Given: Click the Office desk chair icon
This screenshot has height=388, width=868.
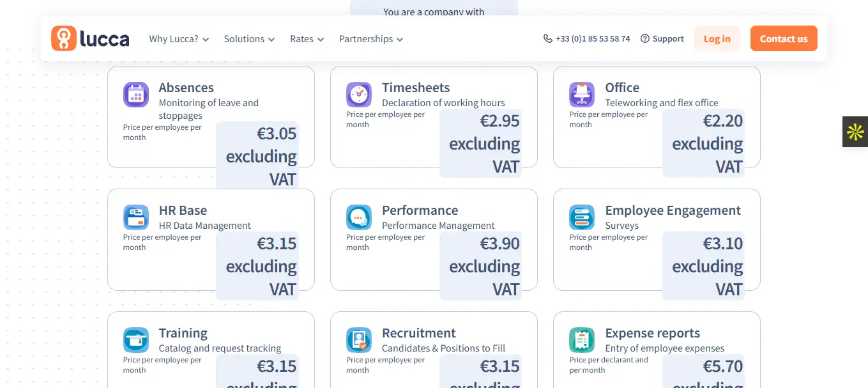Looking at the screenshot, I should tap(581, 95).
